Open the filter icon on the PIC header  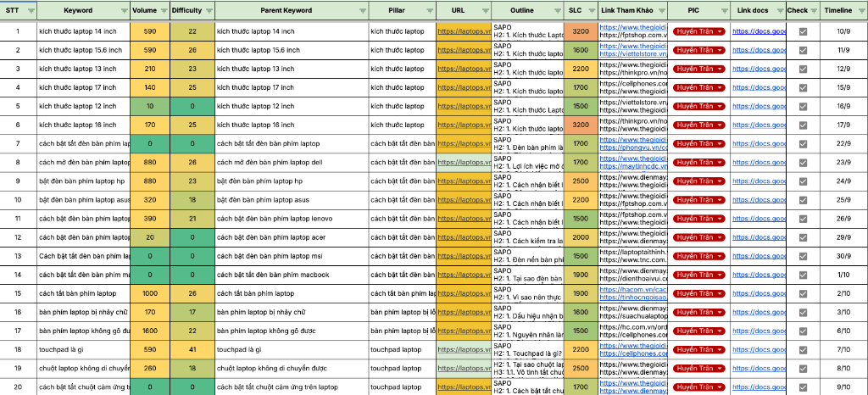[724, 10]
